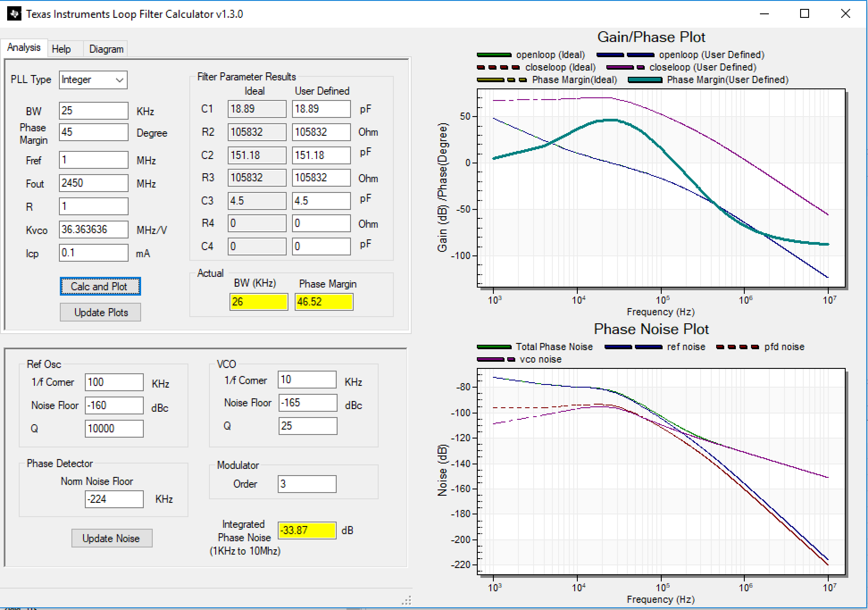This screenshot has width=868, height=610.
Task: Click the ref noise legend swatch
Action: tap(634, 347)
